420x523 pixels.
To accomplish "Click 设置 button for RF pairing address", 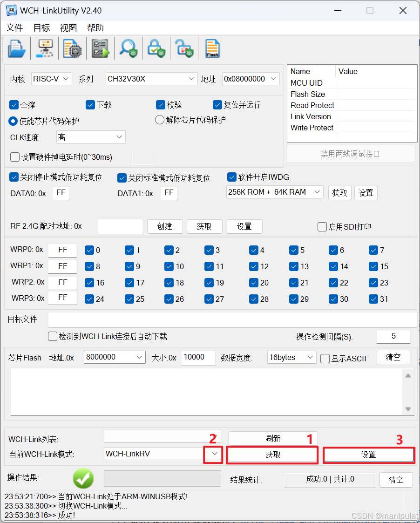I will point(244,226).
